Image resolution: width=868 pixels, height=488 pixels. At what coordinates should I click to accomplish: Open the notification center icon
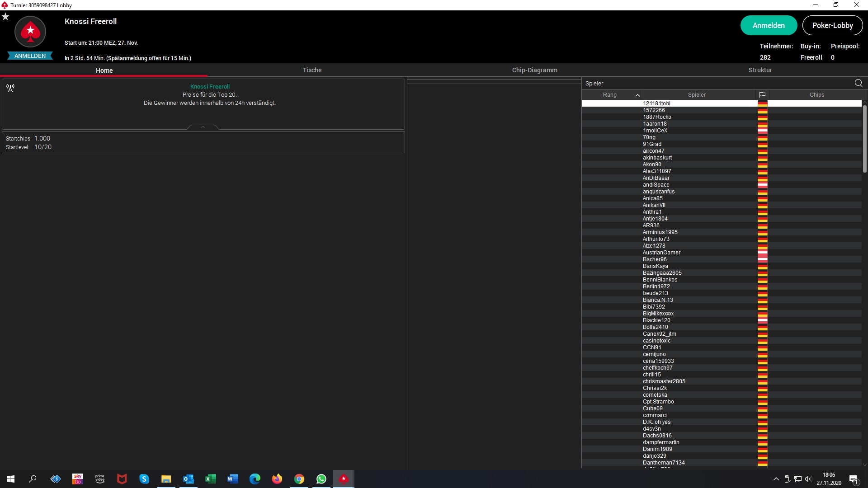point(854,479)
